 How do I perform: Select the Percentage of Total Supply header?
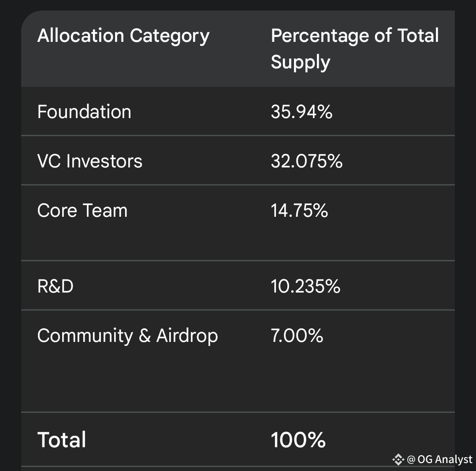pyautogui.click(x=354, y=48)
